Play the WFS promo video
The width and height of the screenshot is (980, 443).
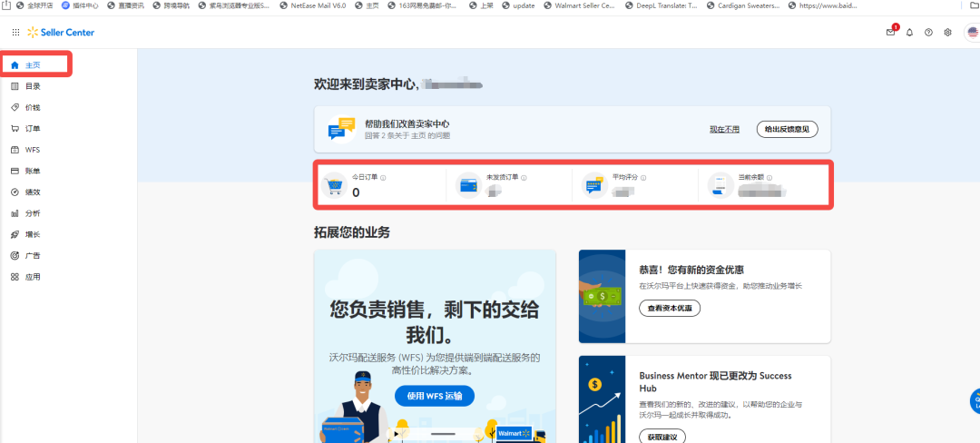point(395,433)
